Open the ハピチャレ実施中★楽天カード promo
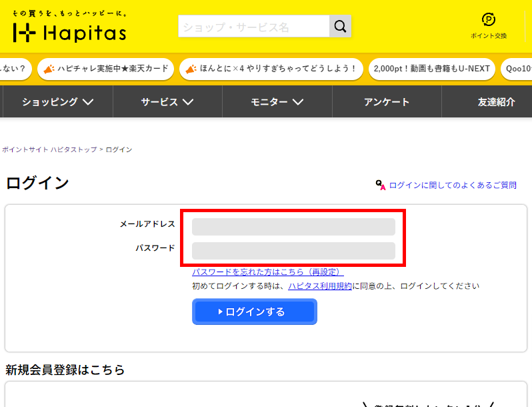 pyautogui.click(x=105, y=69)
